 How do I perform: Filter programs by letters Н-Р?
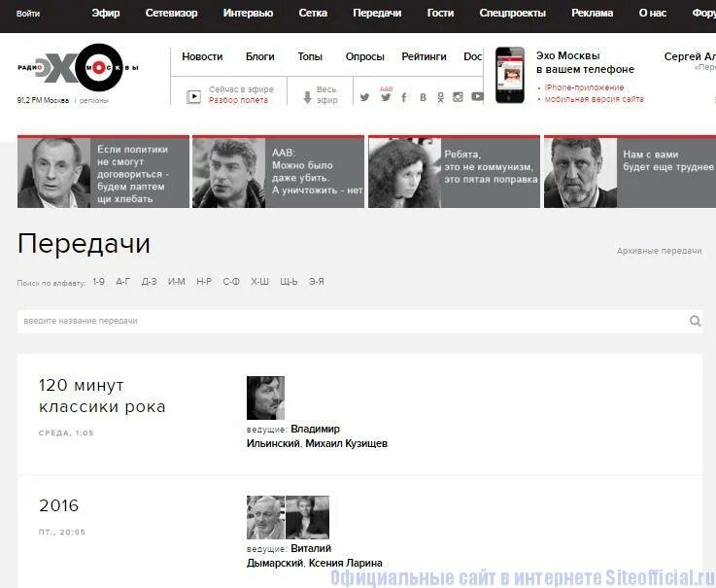coord(204,282)
